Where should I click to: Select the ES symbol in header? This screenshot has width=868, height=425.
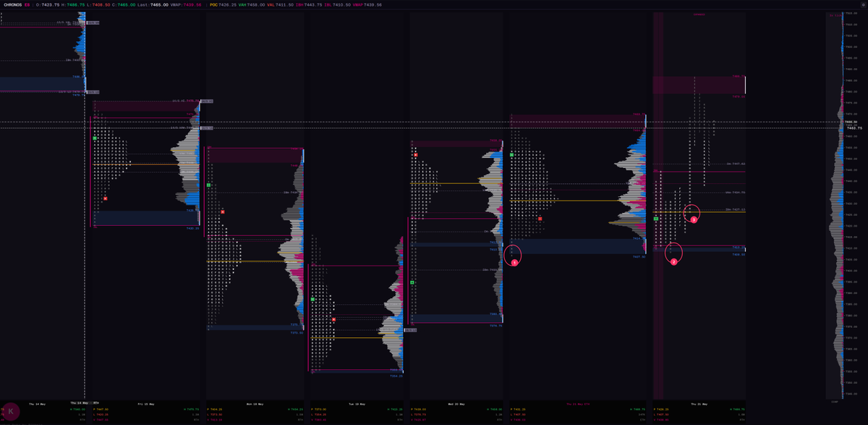27,5
